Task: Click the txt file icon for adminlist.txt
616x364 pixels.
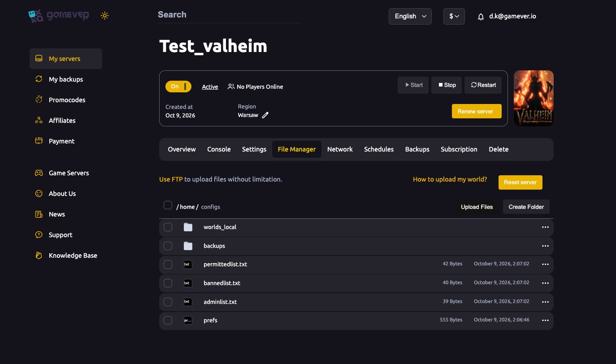Action: click(188, 302)
